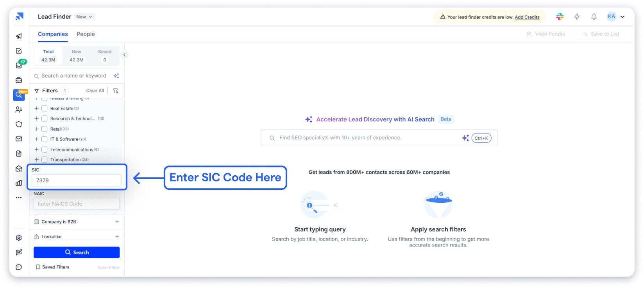Click the Slack integration icon
644x288 pixels.
[x=560, y=16]
